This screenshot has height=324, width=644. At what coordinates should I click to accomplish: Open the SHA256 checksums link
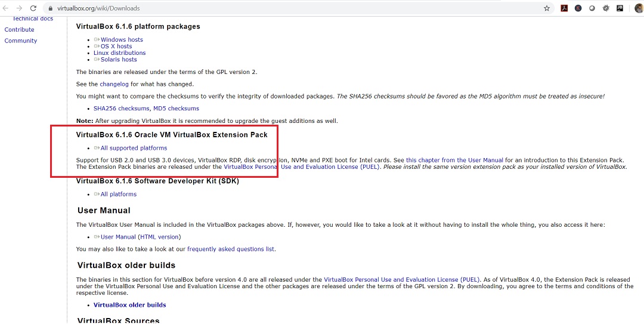[x=122, y=109]
